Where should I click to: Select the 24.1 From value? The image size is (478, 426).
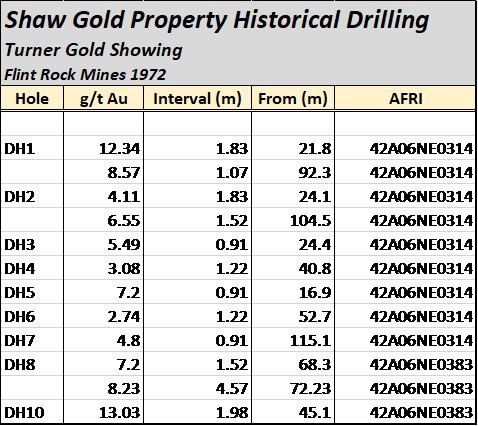[315, 197]
